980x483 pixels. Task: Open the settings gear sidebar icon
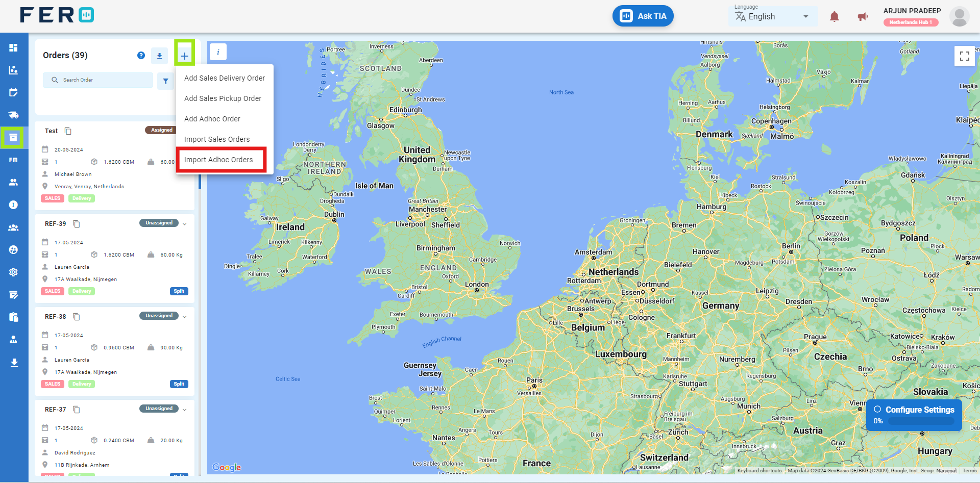[x=14, y=272]
